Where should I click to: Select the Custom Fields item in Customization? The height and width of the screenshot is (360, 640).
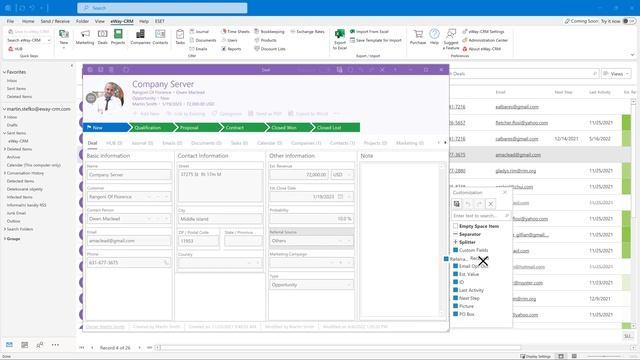(471, 250)
